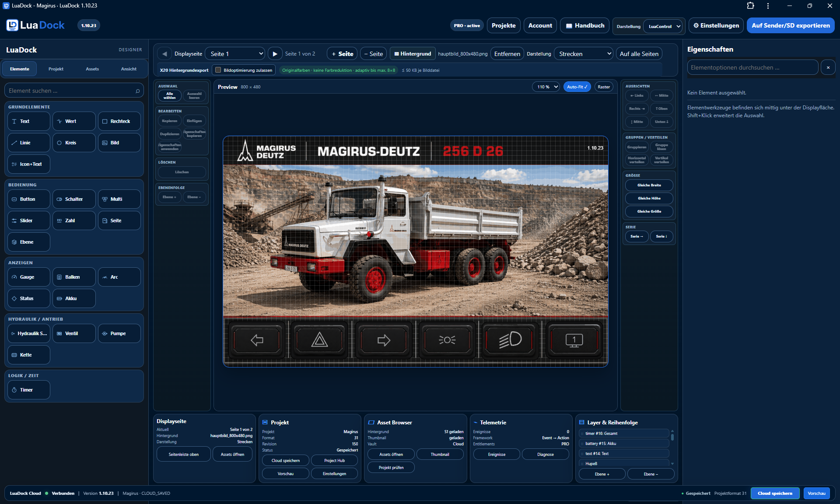This screenshot has width=840, height=504.
Task: Add a Text element
Action: 29,121
